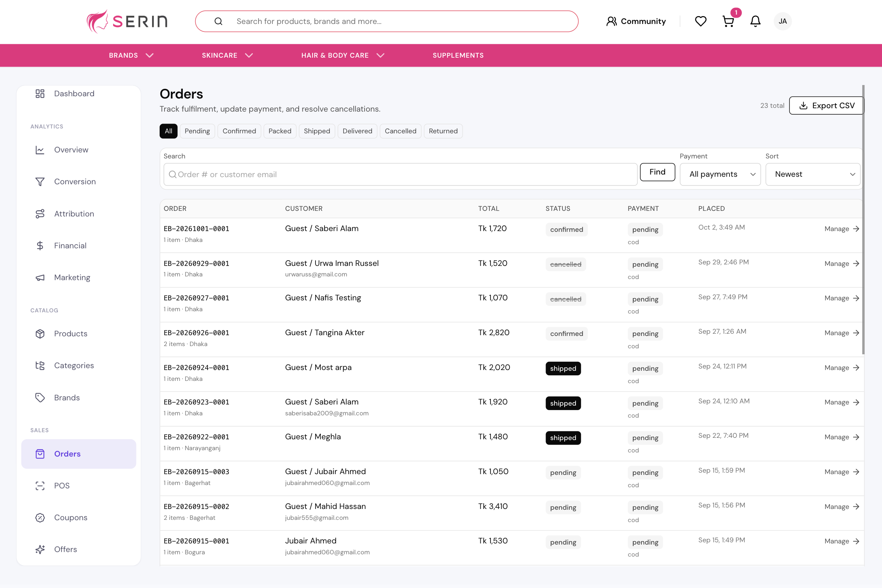Image resolution: width=882 pixels, height=588 pixels.
Task: Open Conversion funnel in sidebar
Action: (78, 182)
